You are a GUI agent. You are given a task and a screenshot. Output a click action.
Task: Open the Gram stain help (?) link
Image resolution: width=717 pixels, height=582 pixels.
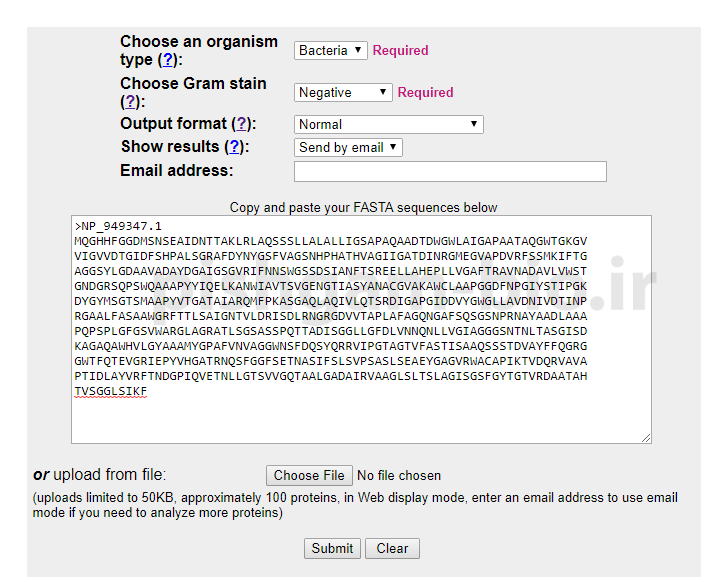pyautogui.click(x=129, y=102)
